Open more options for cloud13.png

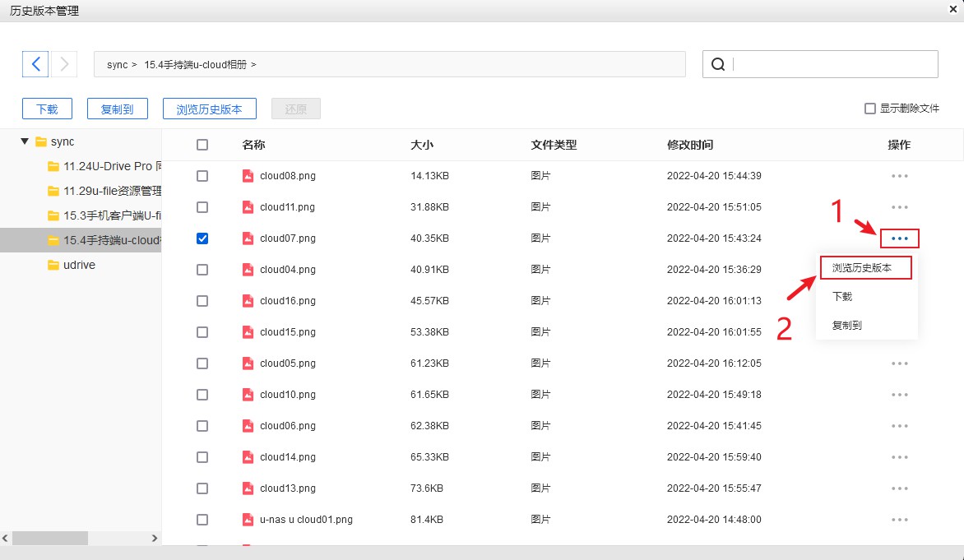[x=899, y=488]
